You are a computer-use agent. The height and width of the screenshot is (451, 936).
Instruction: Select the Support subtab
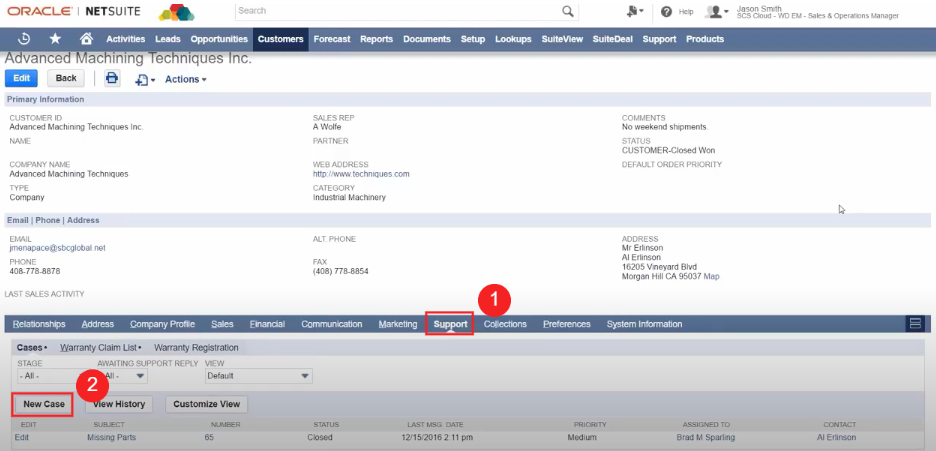point(450,324)
